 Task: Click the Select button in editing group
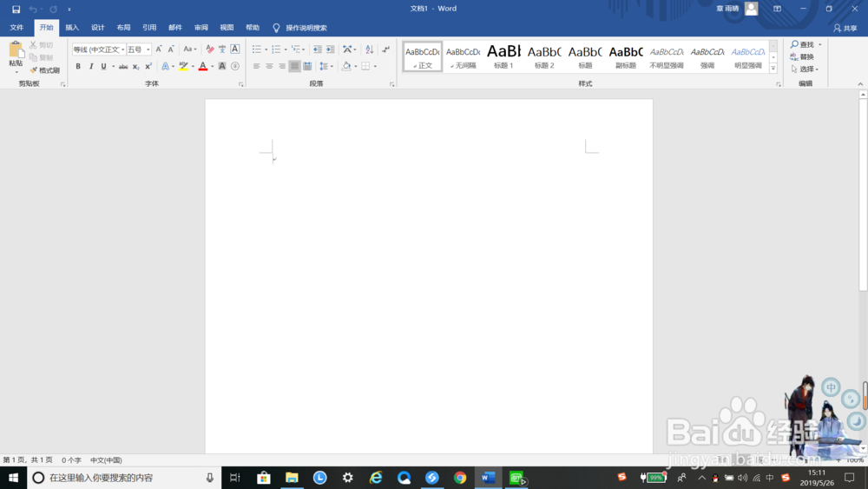click(x=805, y=69)
